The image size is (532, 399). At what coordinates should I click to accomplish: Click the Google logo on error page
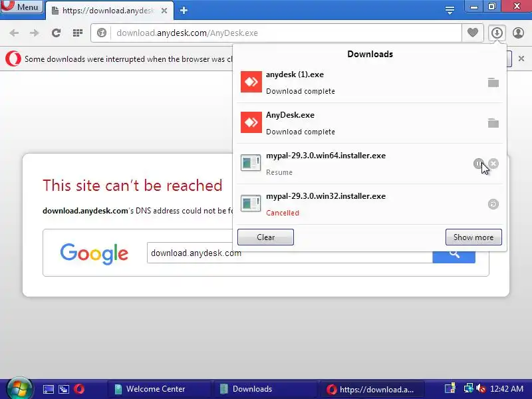(x=94, y=254)
